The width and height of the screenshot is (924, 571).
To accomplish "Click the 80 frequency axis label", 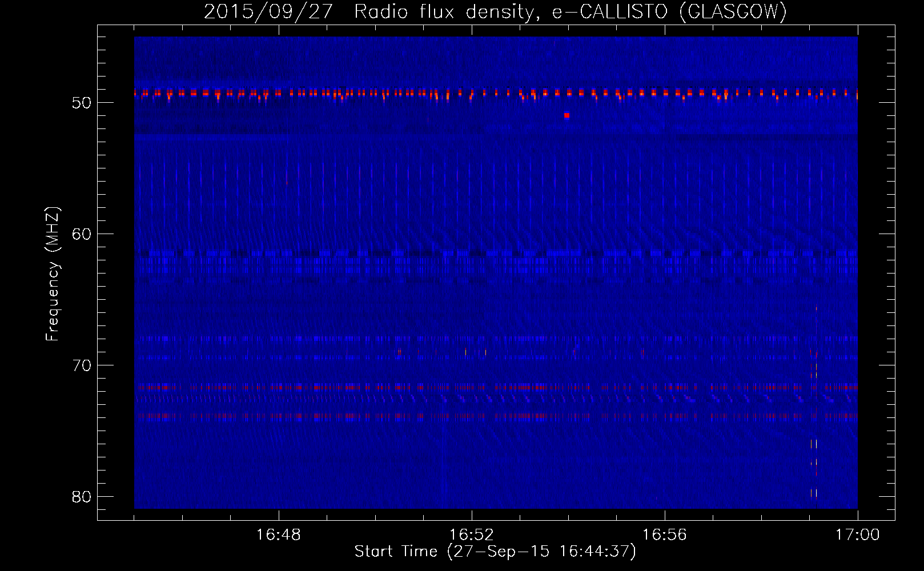I will click(x=82, y=497).
